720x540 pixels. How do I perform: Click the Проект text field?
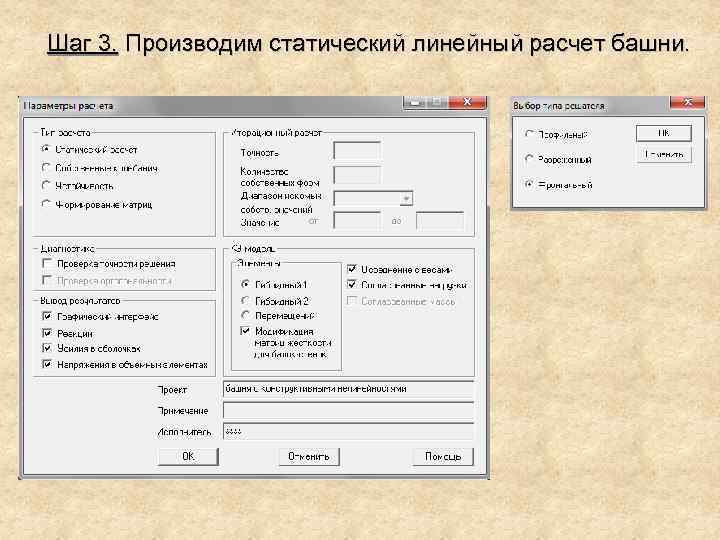point(349,389)
